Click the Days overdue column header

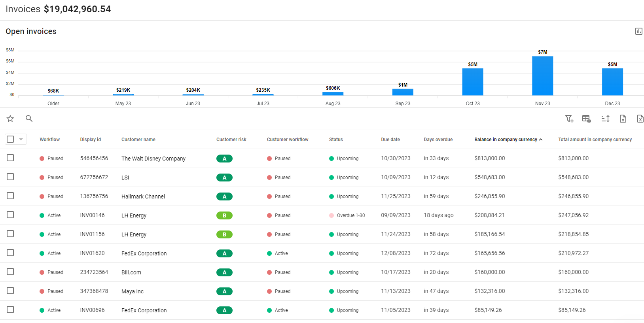click(438, 140)
